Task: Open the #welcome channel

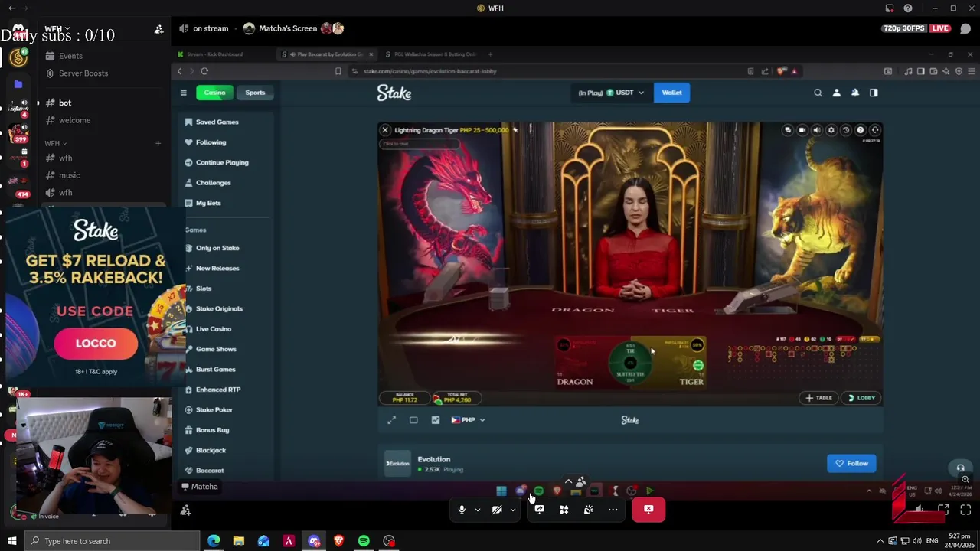Action: (x=74, y=120)
